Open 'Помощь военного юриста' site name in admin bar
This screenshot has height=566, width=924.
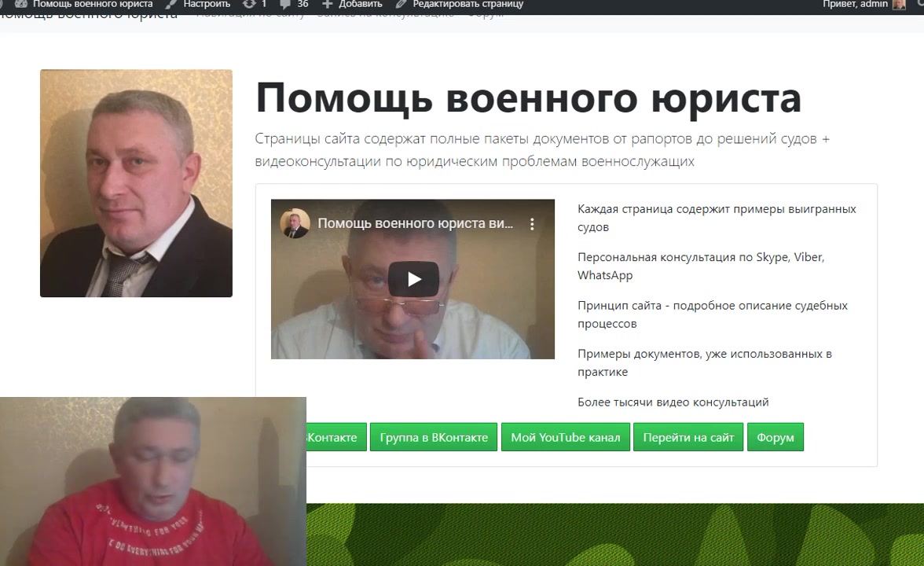(x=93, y=4)
